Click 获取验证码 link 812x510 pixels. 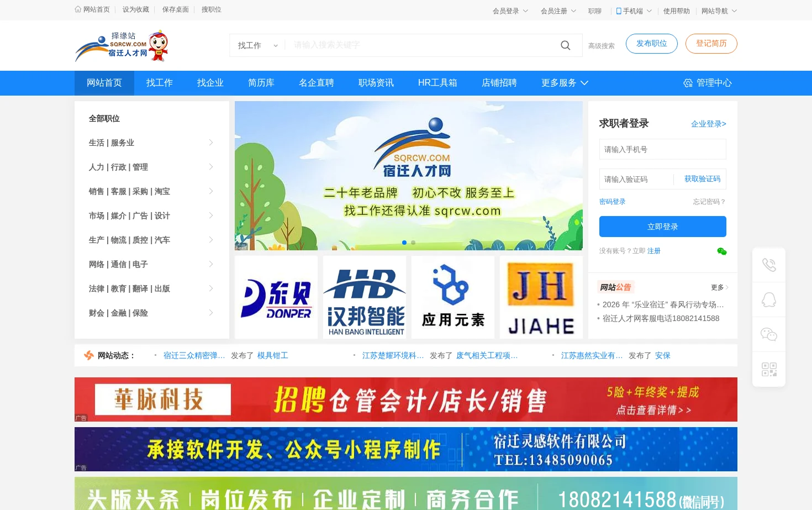point(703,179)
